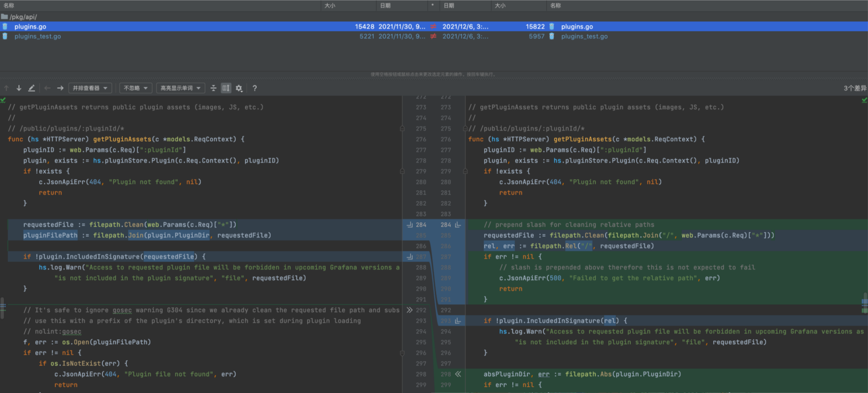Open the 不忽略 whitespace dropdown

(136, 88)
